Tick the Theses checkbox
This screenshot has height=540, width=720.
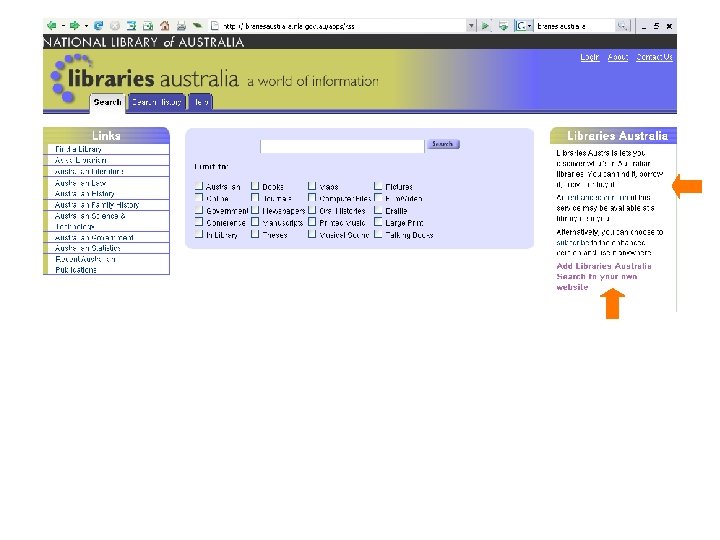pos(255,234)
